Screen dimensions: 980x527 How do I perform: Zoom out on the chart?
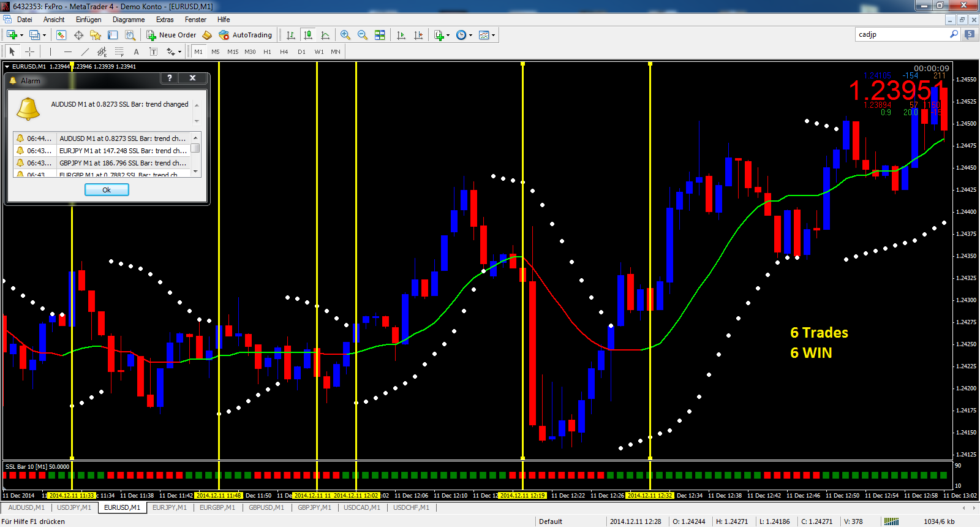click(x=363, y=35)
